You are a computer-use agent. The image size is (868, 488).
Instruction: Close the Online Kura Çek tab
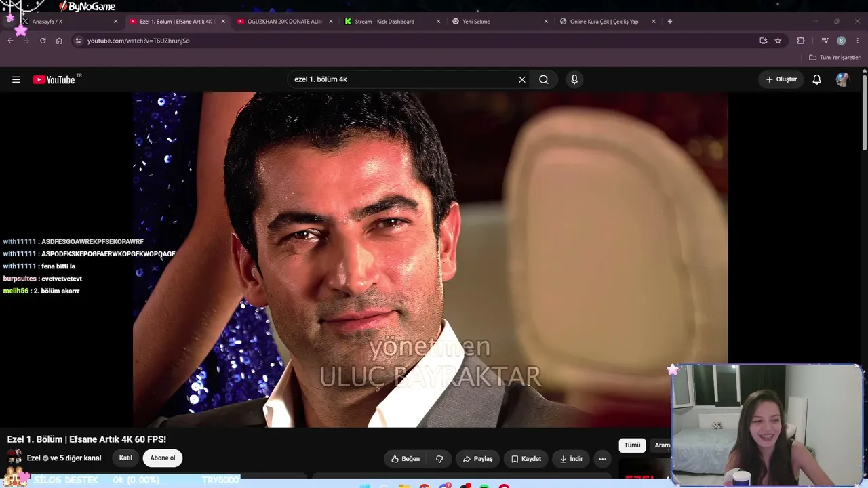coord(654,22)
